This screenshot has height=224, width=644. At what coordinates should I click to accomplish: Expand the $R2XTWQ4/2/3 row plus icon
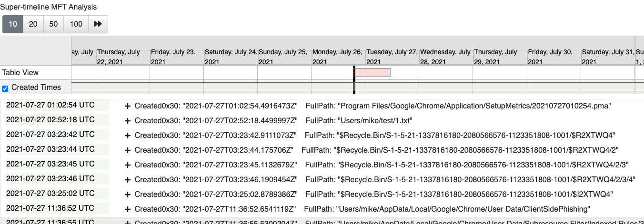point(127,165)
